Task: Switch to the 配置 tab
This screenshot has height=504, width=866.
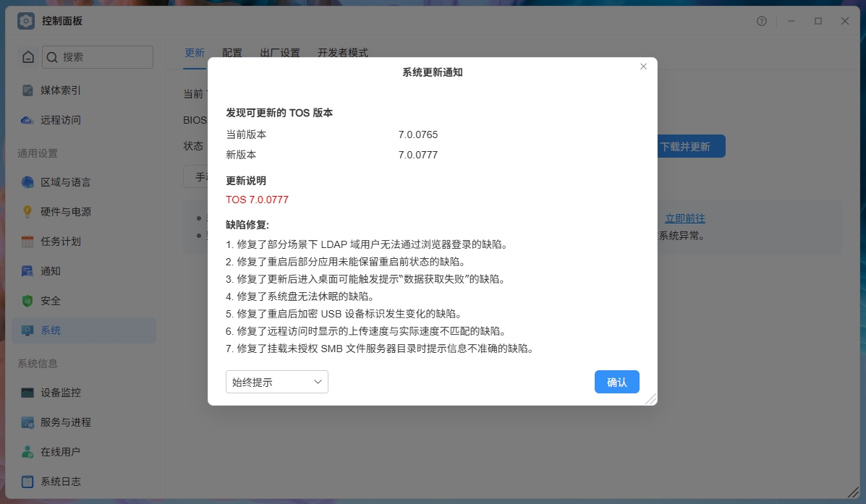Action: [232, 53]
